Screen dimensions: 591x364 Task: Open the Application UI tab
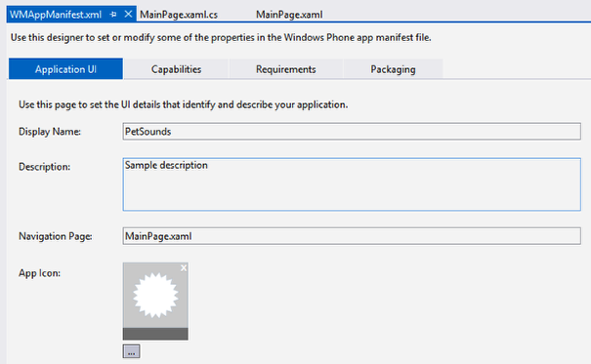(x=65, y=69)
